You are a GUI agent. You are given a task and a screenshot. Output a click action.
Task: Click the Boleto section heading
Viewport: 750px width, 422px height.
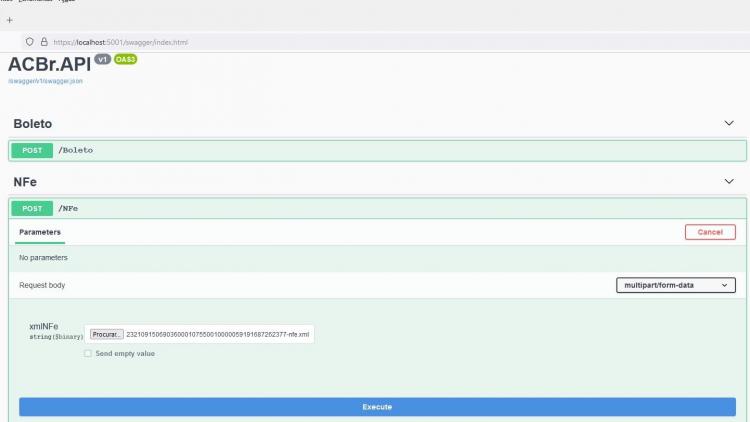click(x=33, y=124)
